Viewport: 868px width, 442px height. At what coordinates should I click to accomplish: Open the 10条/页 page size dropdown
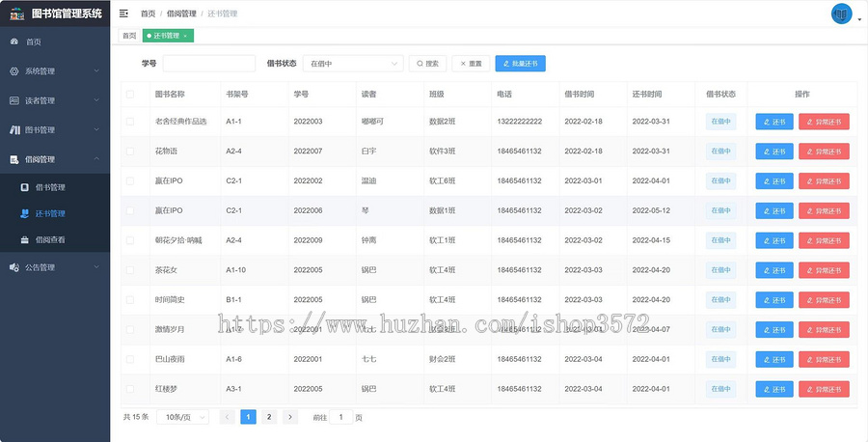182,417
